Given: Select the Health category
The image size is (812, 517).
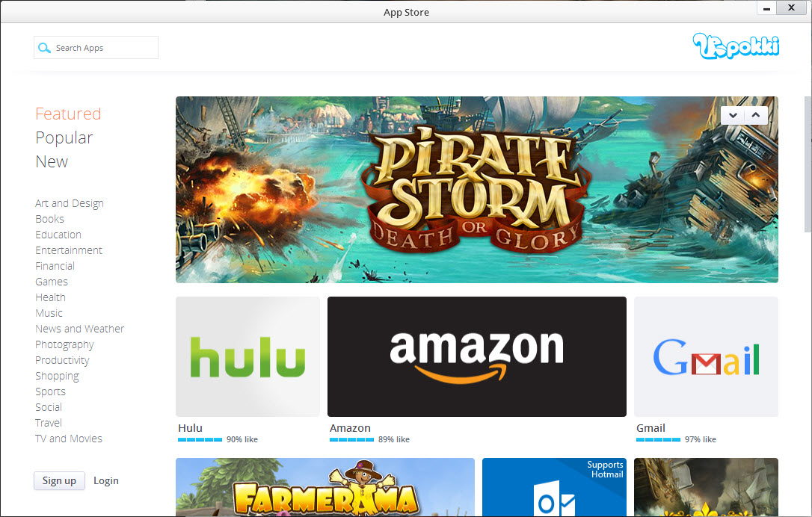Looking at the screenshot, I should [50, 297].
